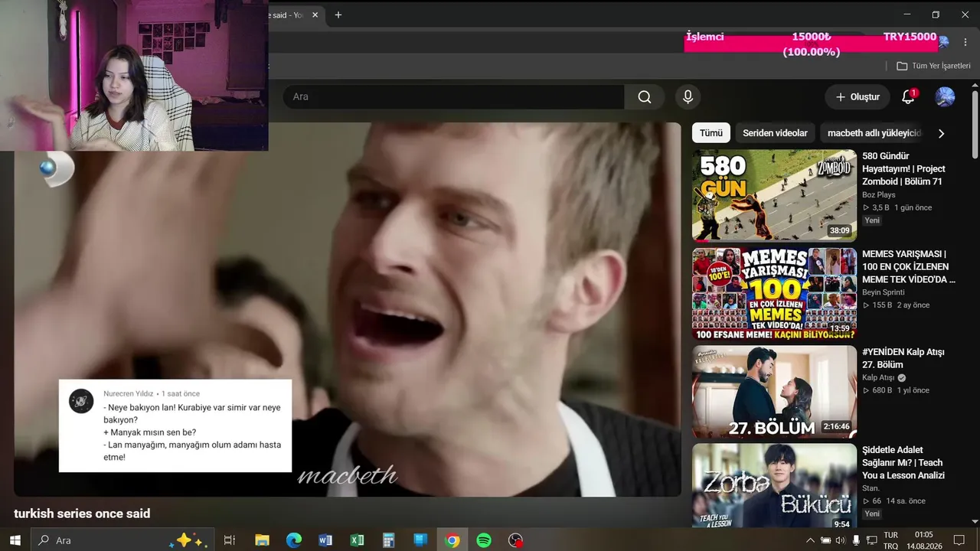Focus the YouTube search field labeled Ara

pos(454,97)
